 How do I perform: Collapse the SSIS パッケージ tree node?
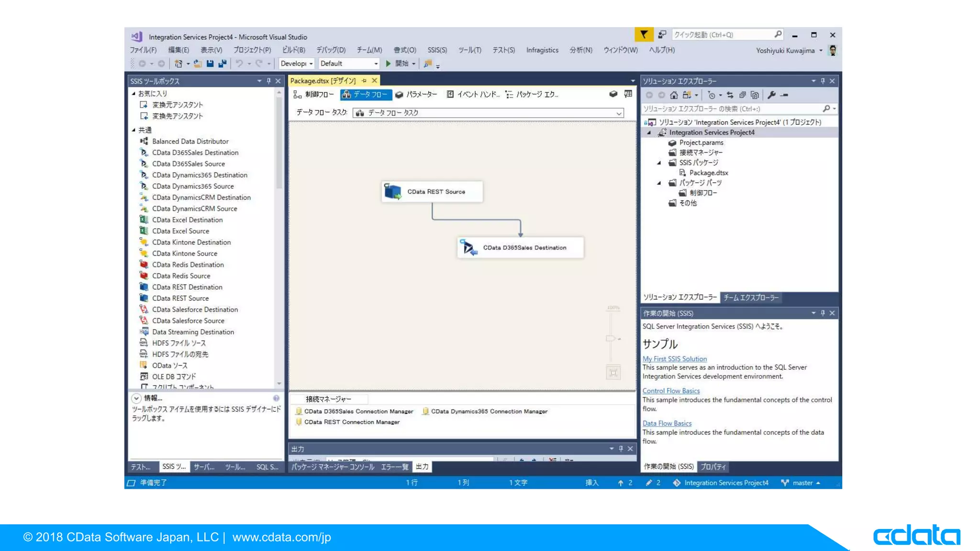[x=659, y=163]
